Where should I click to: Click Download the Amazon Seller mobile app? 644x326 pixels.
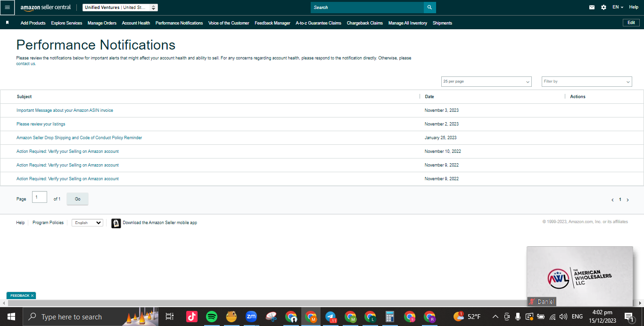coord(160,223)
